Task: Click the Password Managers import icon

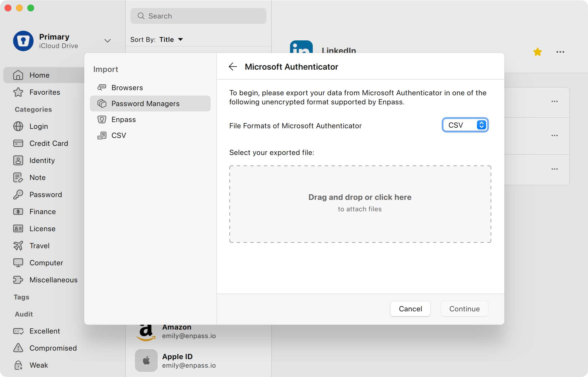Action: (102, 103)
